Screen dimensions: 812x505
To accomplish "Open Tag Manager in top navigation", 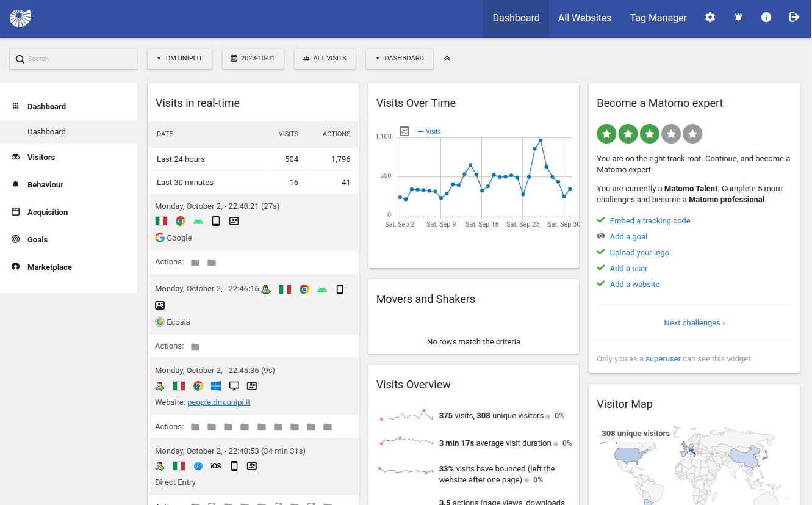I will point(658,18).
